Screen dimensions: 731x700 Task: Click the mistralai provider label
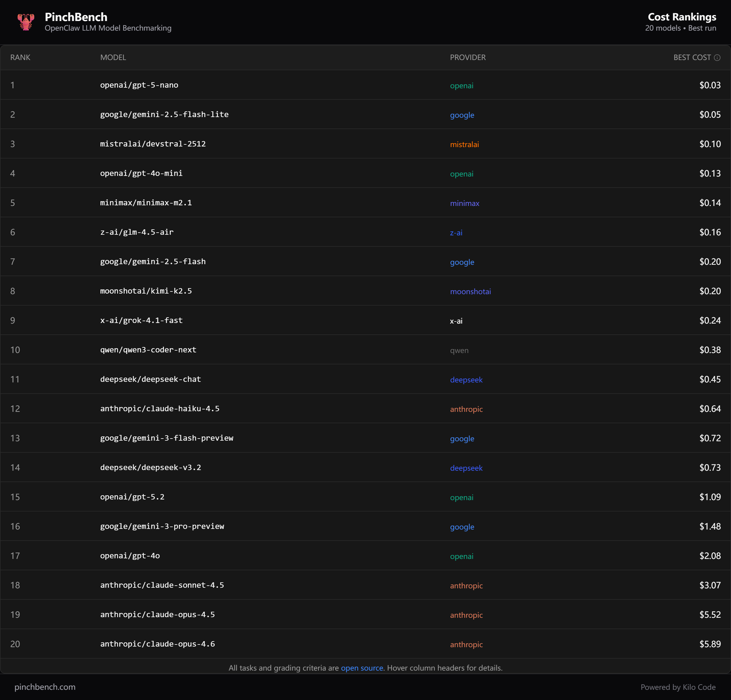point(464,144)
